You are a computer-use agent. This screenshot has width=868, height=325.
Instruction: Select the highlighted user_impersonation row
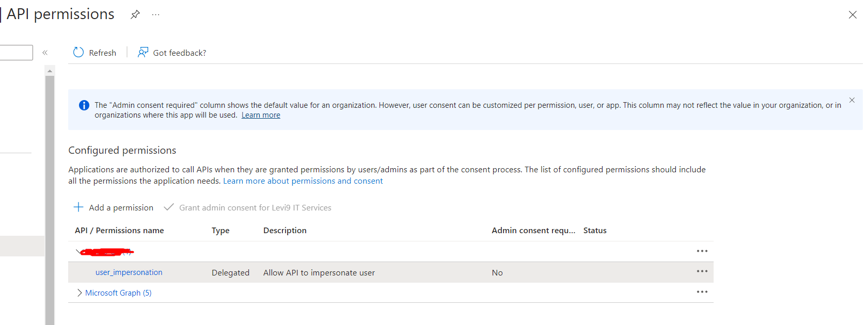(x=361, y=272)
